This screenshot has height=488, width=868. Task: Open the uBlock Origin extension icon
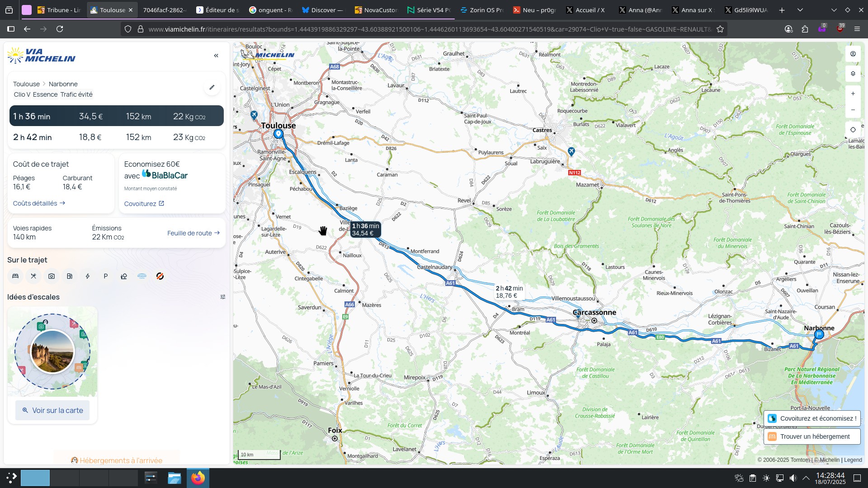click(x=840, y=29)
